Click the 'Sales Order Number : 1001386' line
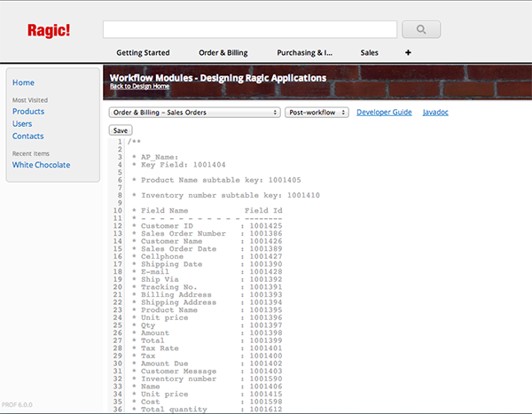The height and width of the screenshot is (414, 532). click(207, 233)
